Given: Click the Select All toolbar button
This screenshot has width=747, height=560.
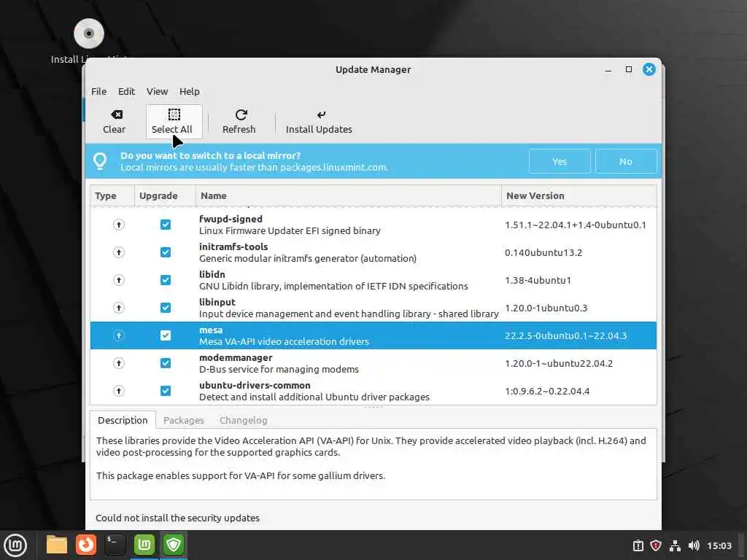Looking at the screenshot, I should [x=174, y=122].
